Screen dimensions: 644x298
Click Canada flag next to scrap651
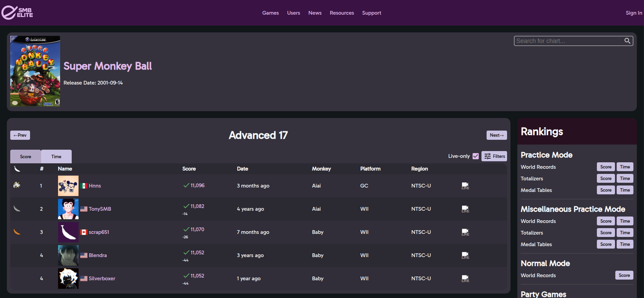click(84, 232)
